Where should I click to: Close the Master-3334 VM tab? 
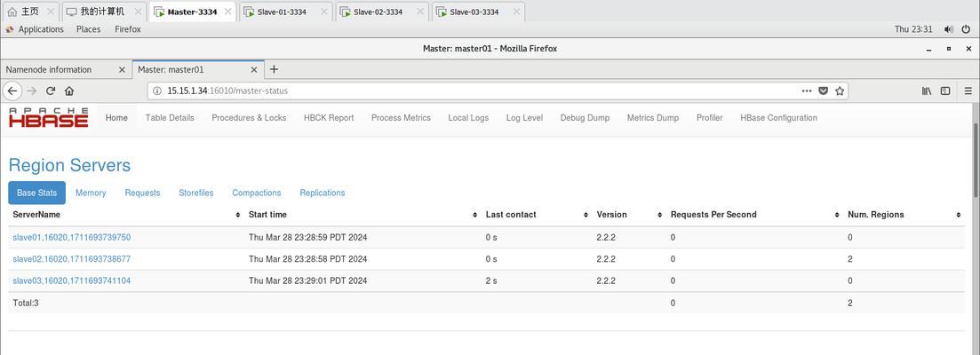(x=227, y=12)
